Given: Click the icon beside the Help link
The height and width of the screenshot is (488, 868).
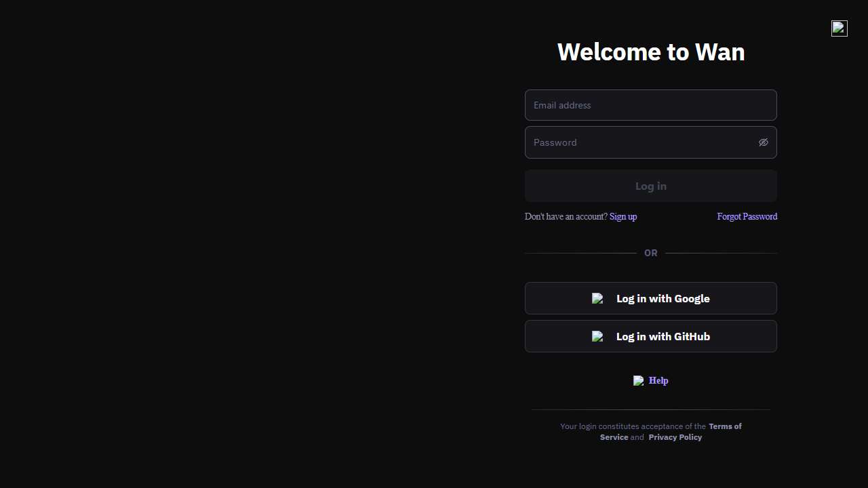Looking at the screenshot, I should click(638, 381).
